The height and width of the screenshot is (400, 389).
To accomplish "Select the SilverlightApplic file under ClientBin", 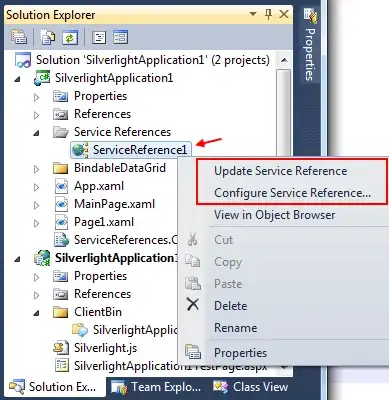I will (135, 330).
